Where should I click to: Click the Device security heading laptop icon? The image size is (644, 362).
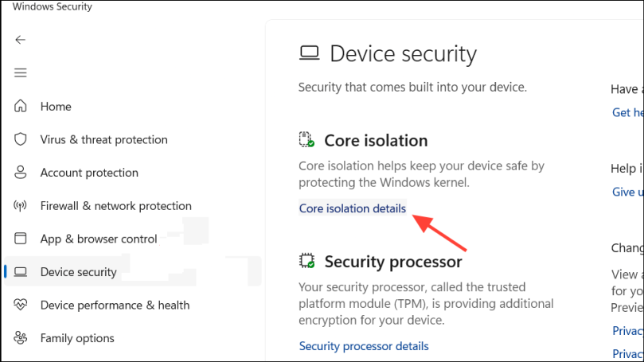309,54
